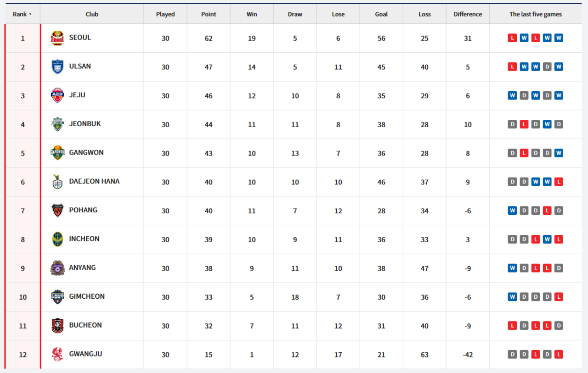The image size is (588, 373).
Task: Click Anyang's rank 9 cell
Action: pyautogui.click(x=23, y=268)
